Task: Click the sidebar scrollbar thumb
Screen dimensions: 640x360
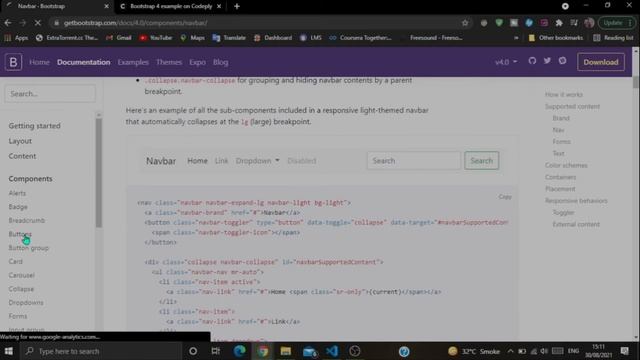Action: (x=99, y=172)
